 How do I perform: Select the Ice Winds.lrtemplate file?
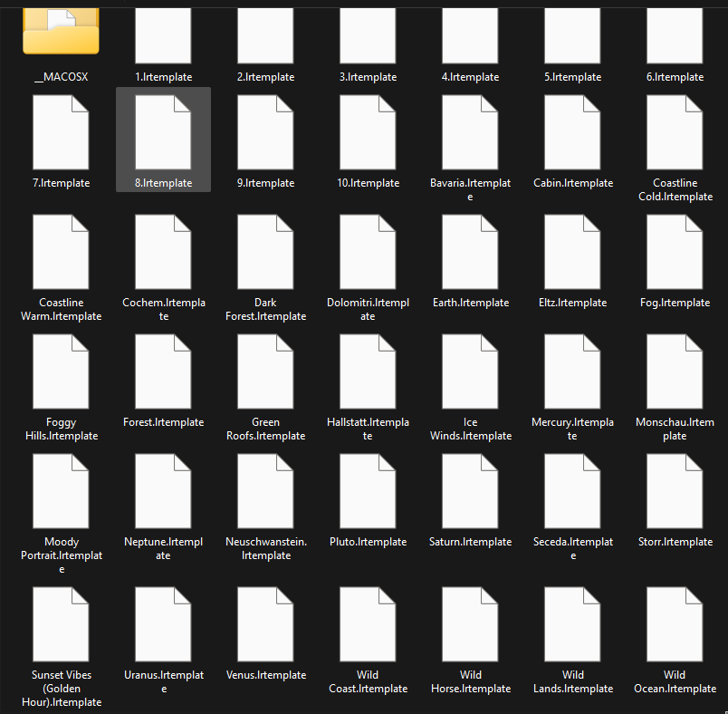(470, 371)
